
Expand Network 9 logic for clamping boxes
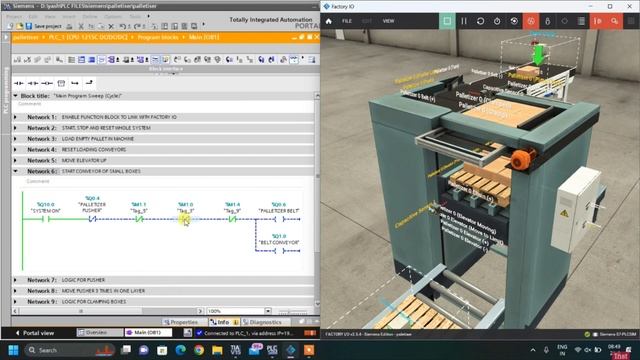coord(16,302)
